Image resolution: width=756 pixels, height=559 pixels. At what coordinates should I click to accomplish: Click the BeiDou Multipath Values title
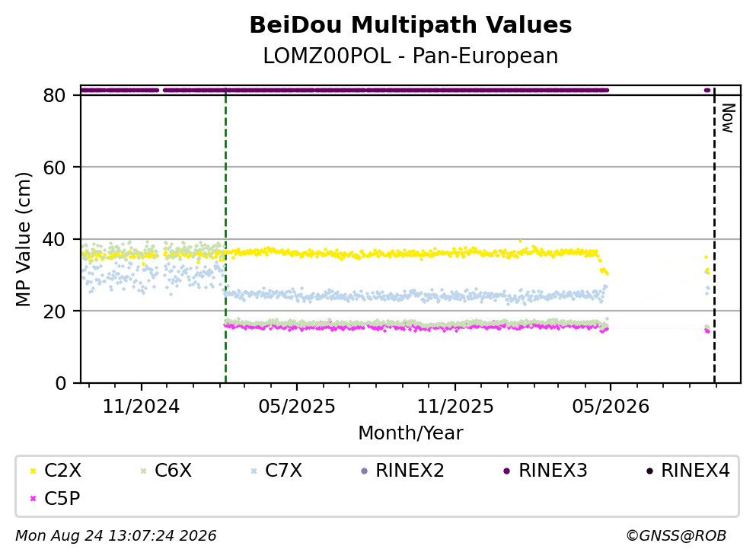pos(410,25)
